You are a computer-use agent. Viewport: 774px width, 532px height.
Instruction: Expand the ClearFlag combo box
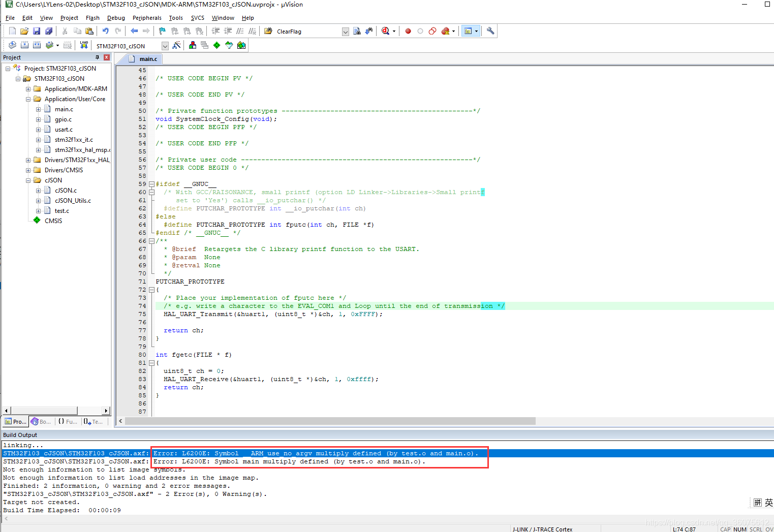pyautogui.click(x=345, y=31)
